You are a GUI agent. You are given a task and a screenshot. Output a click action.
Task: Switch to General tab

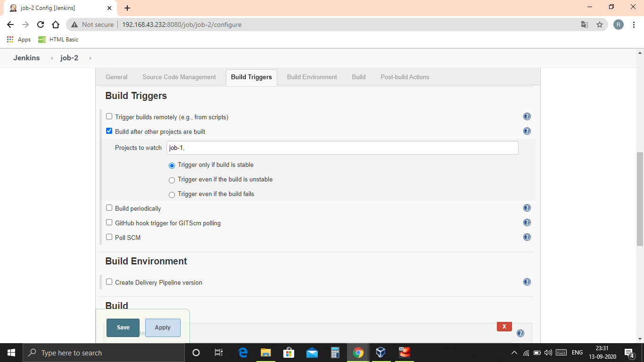(116, 77)
